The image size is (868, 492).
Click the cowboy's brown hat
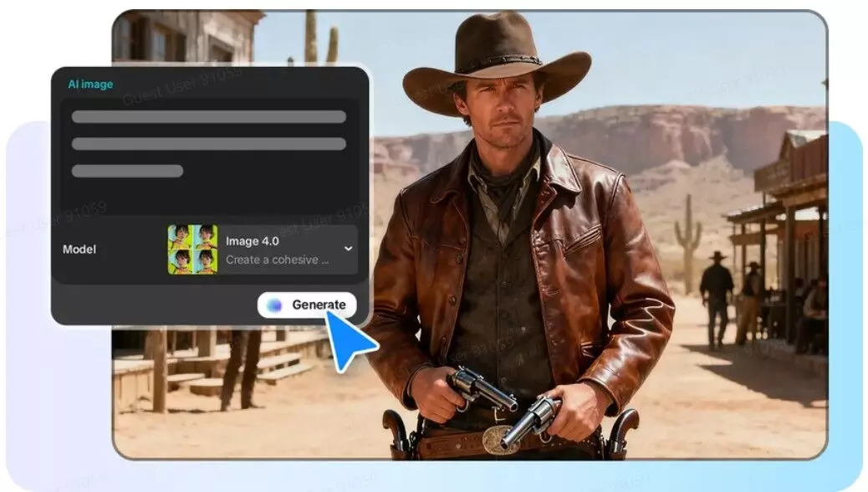coord(497,63)
